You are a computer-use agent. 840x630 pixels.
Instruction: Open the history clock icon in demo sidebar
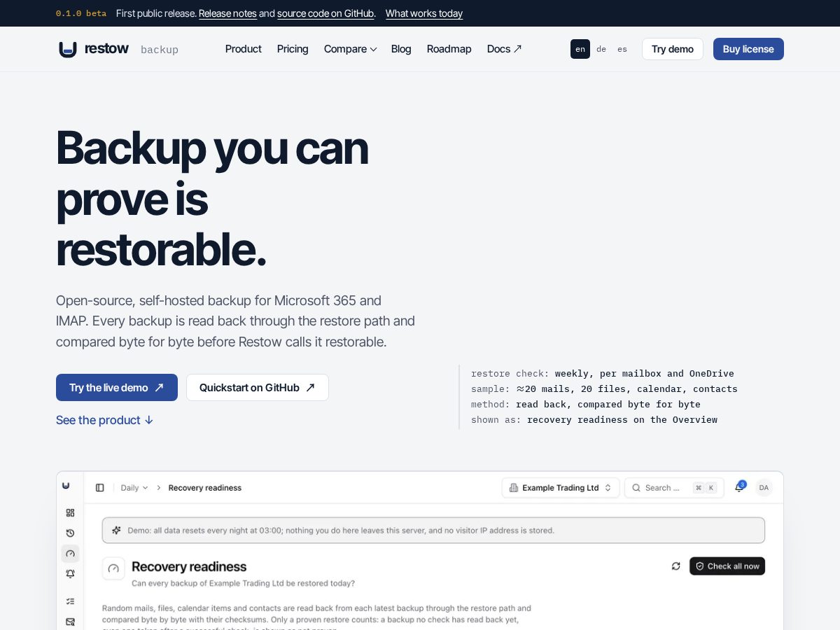[70, 533]
